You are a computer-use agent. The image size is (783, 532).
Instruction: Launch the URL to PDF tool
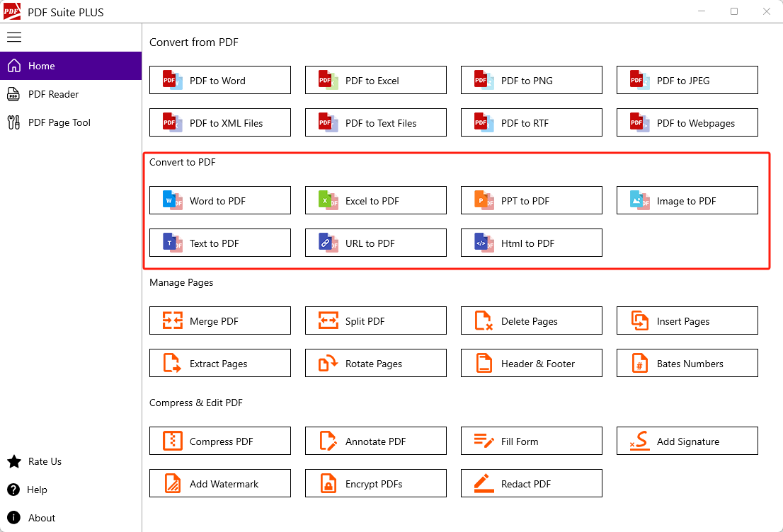click(x=375, y=243)
